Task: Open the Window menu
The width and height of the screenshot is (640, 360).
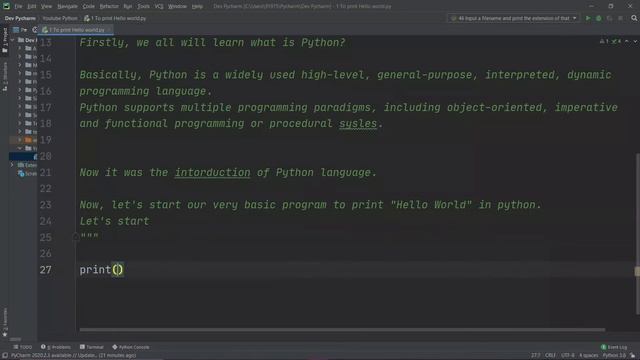Action: pos(178,6)
